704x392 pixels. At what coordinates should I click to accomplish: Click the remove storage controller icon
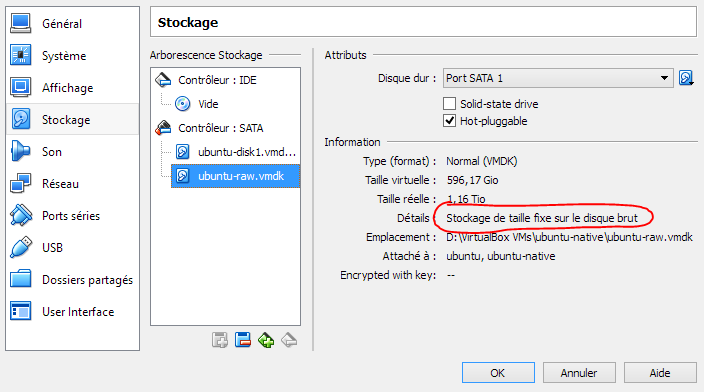pos(243,340)
